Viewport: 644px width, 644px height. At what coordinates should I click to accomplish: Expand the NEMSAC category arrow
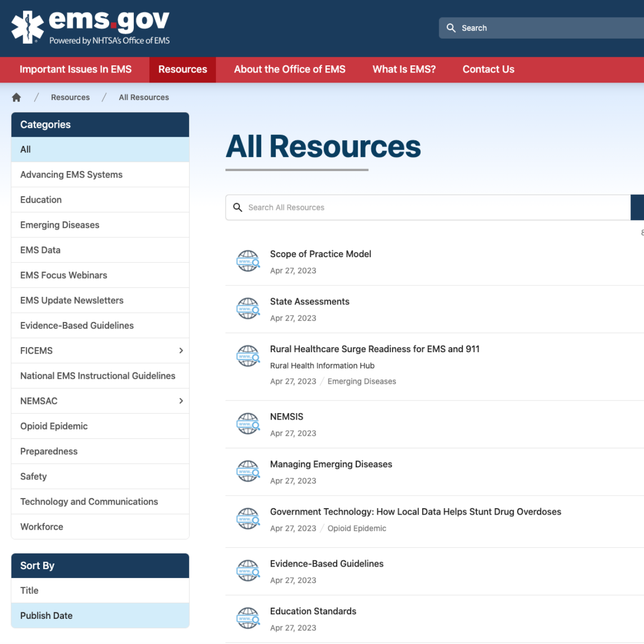[x=181, y=401]
